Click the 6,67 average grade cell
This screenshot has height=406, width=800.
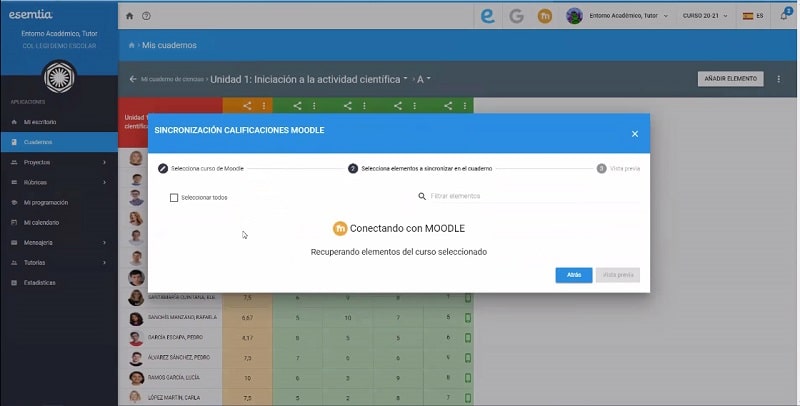coord(247,318)
